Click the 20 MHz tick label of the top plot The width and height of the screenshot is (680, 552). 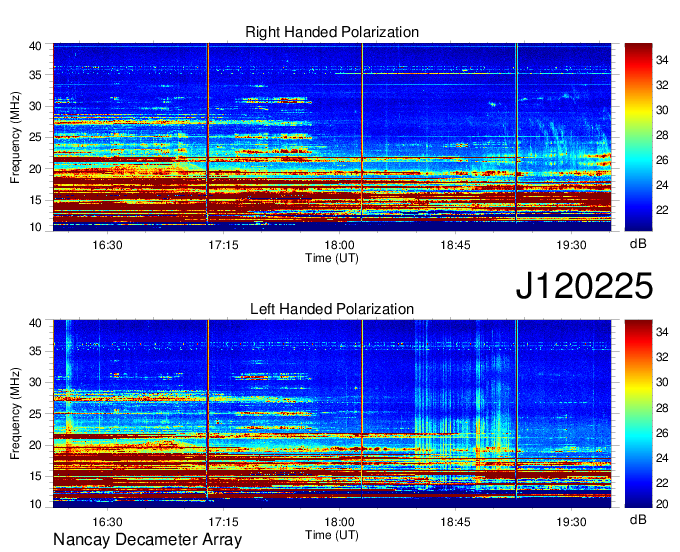[35, 169]
